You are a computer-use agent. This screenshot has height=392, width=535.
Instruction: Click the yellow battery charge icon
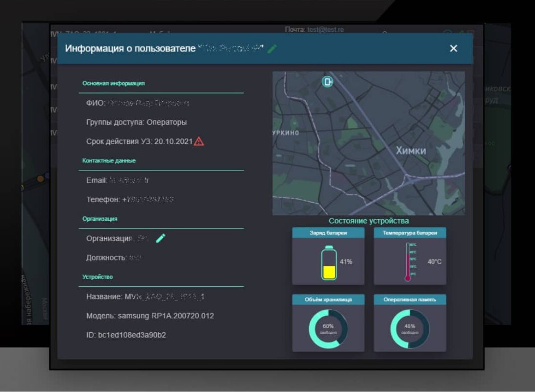point(329,263)
